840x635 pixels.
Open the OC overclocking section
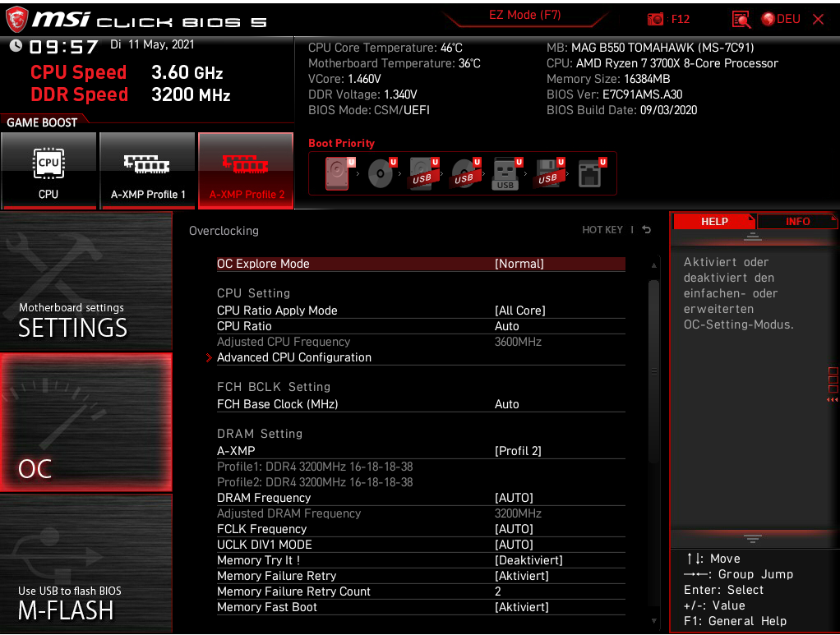click(x=86, y=422)
